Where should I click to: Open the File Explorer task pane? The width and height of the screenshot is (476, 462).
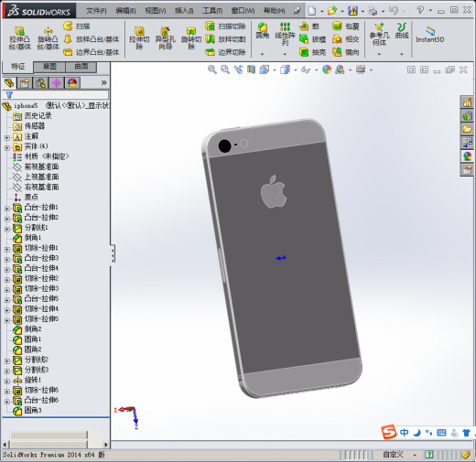coord(467,130)
